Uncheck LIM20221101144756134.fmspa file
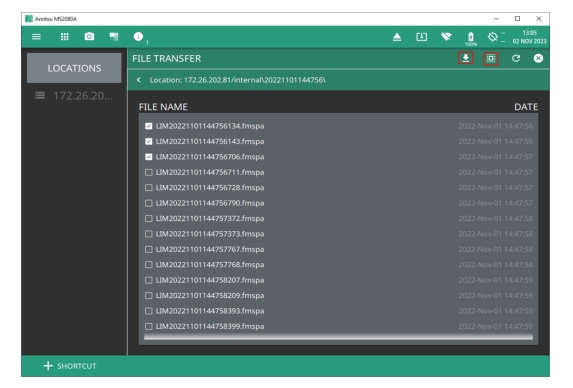 pos(148,126)
